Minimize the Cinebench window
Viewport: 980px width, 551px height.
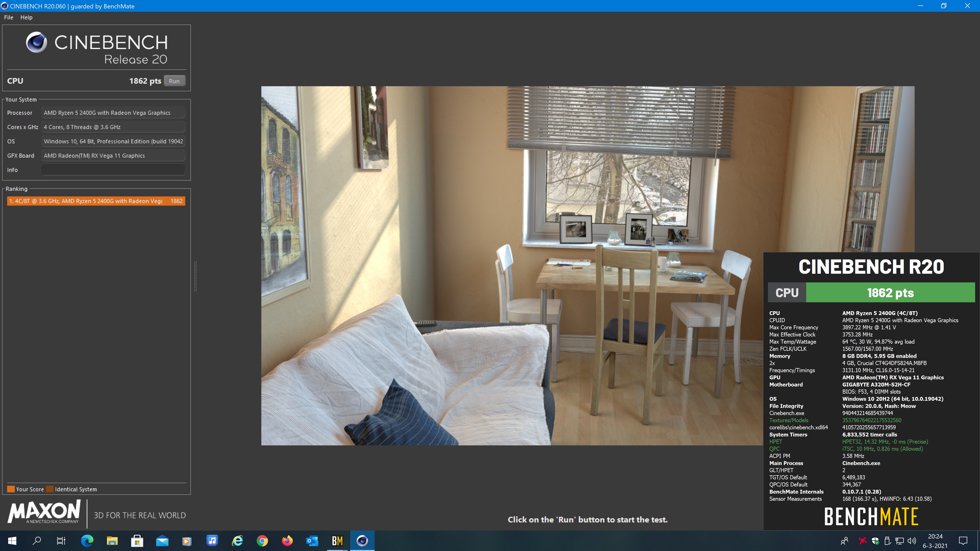point(920,6)
